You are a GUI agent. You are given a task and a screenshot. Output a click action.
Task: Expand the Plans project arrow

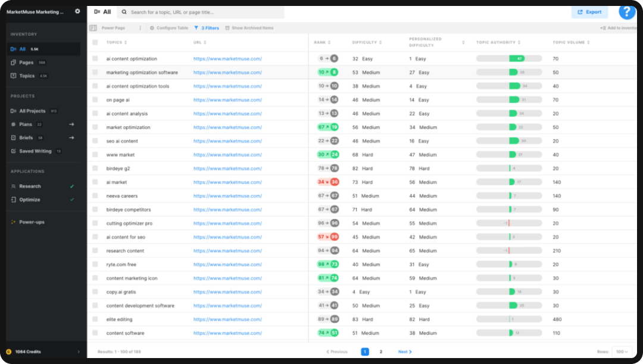70,124
